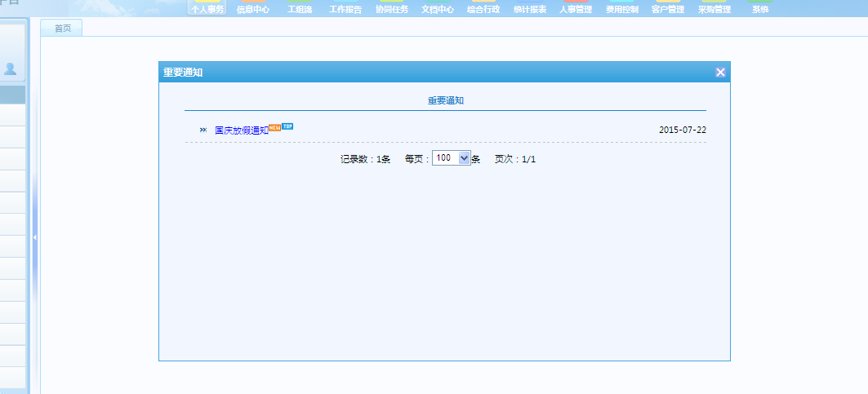Viewport: 868px width, 394px height.
Task: Click the double-arrow bullet before 国庆放假通知
Action: 203,130
